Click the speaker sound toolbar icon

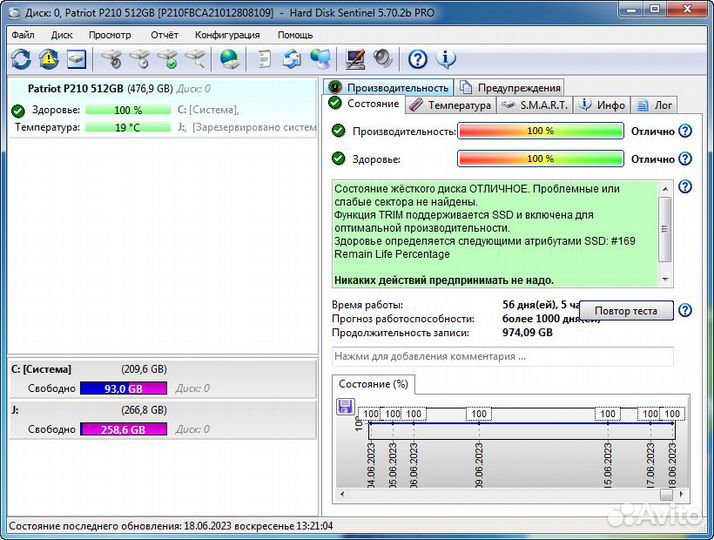coord(382,59)
